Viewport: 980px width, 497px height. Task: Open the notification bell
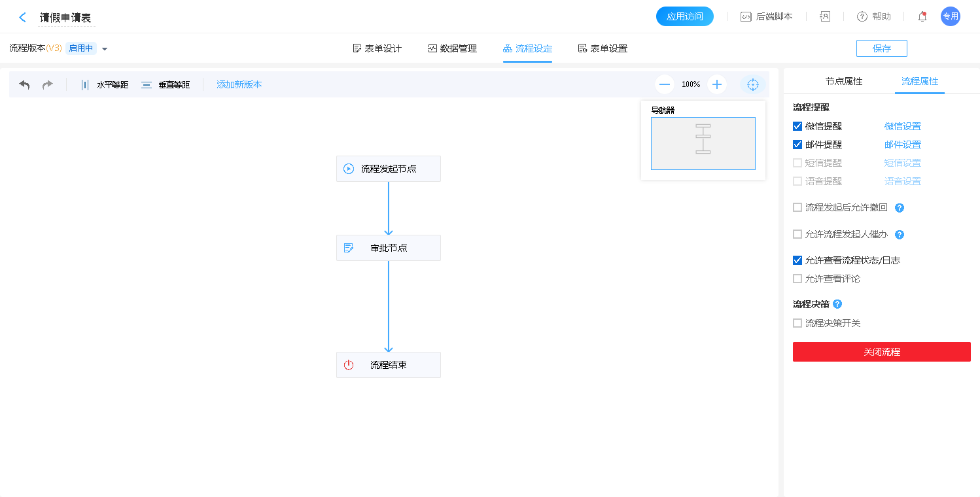tap(922, 17)
